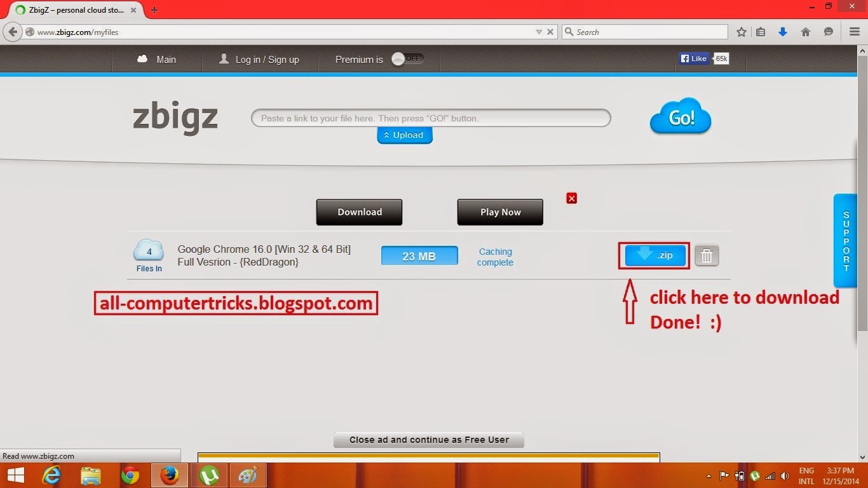Viewport: 868px width, 488px height.
Task: Open the Upload option under the link field
Action: (405, 135)
